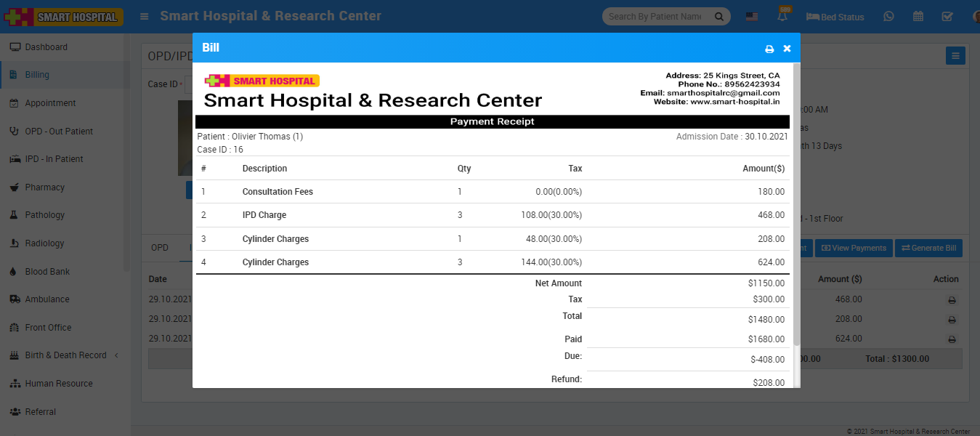Click the search magnifier icon
This screenshot has width=980, height=436.
click(719, 17)
